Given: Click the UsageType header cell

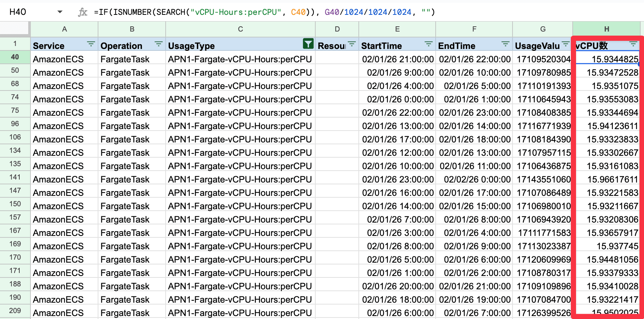Looking at the screenshot, I should click(240, 44).
